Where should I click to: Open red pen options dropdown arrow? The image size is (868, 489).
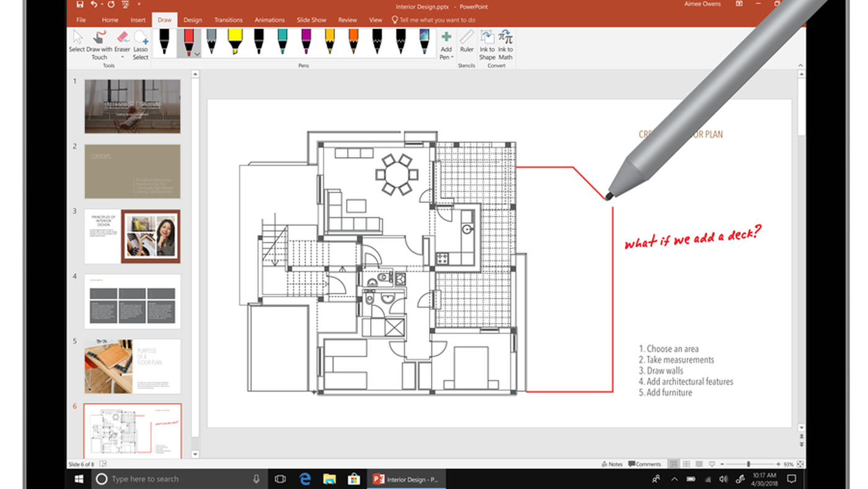197,55
